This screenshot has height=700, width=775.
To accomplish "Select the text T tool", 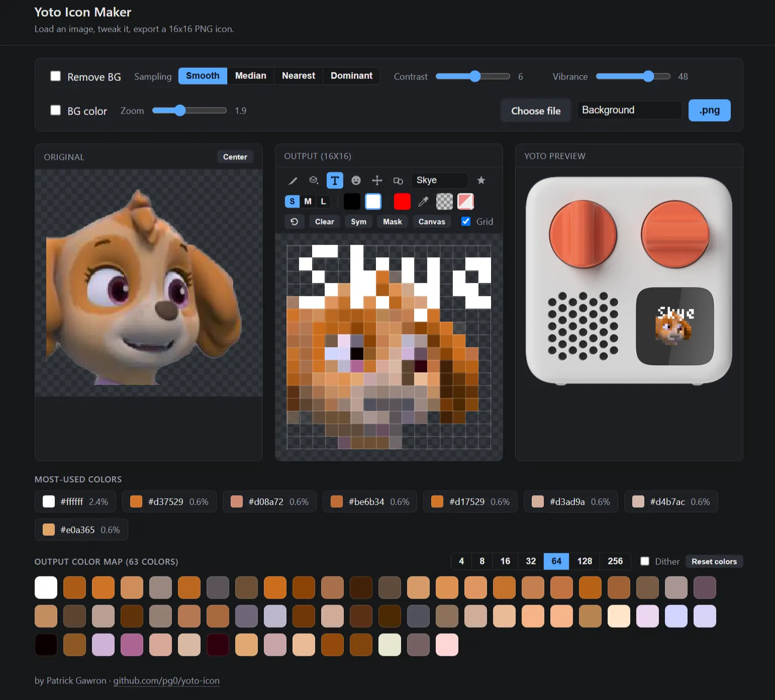I will [335, 180].
